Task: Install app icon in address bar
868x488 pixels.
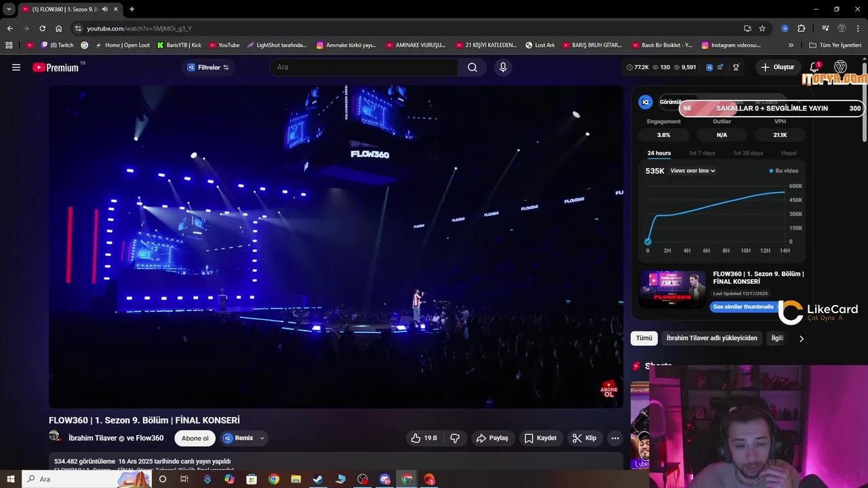Action: [x=747, y=28]
